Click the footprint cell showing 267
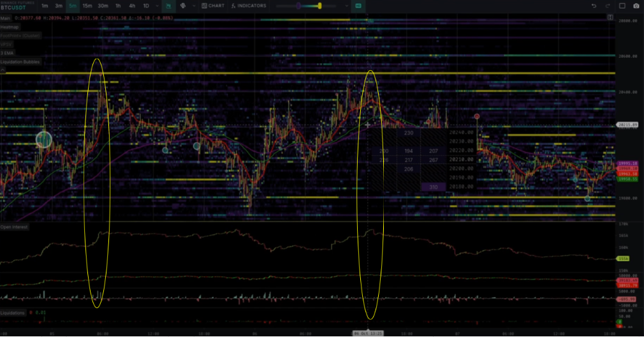Screen dimensions: 644x337 click(x=434, y=160)
